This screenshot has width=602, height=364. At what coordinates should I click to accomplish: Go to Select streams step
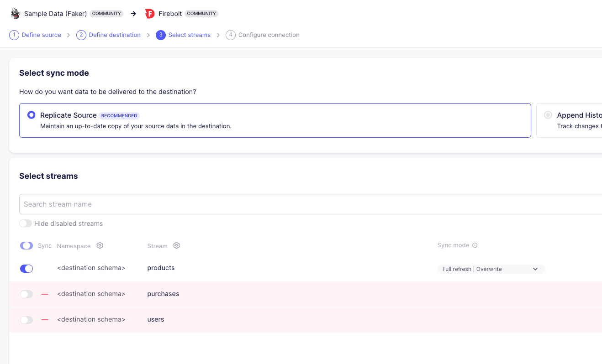[x=190, y=35]
